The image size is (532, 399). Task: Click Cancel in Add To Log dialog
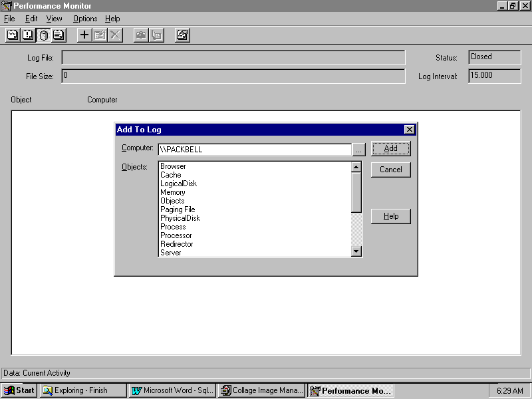point(390,170)
